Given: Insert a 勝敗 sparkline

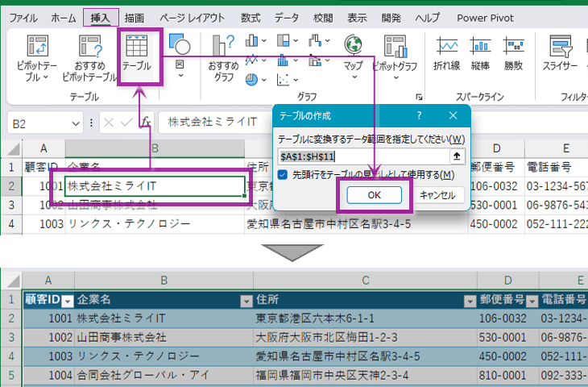Looking at the screenshot, I should click(x=513, y=53).
